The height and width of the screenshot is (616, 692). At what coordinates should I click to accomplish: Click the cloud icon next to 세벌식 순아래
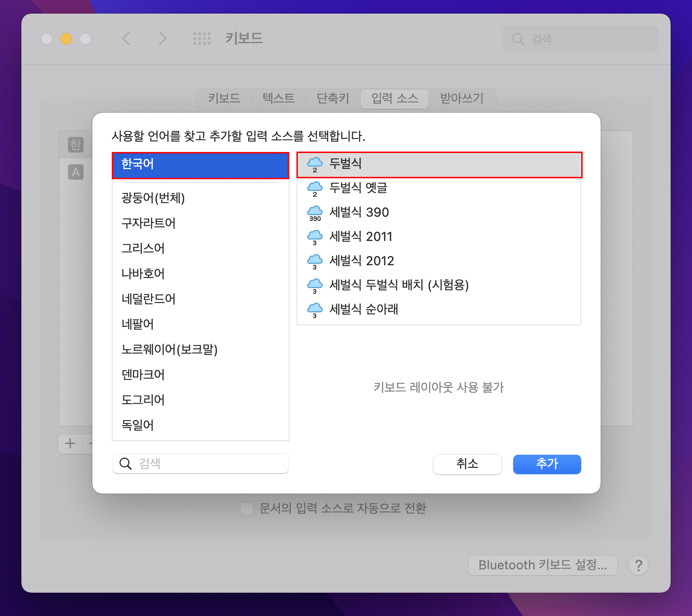tap(315, 309)
